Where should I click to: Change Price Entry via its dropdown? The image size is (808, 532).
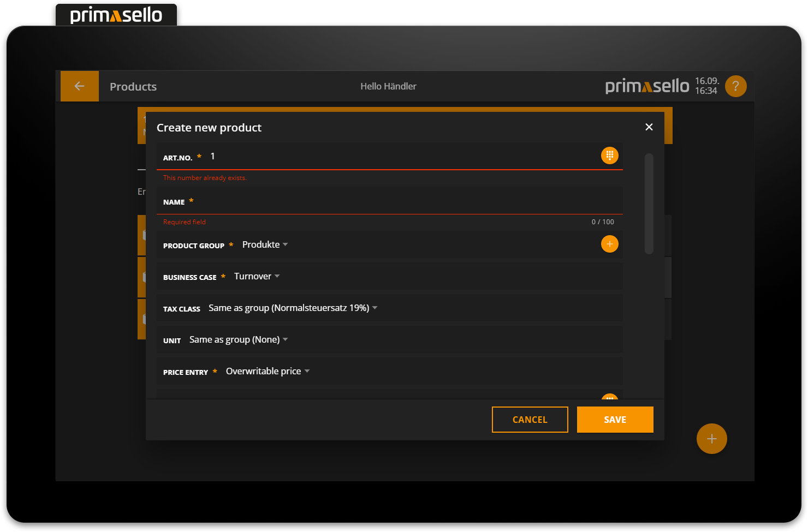click(268, 370)
